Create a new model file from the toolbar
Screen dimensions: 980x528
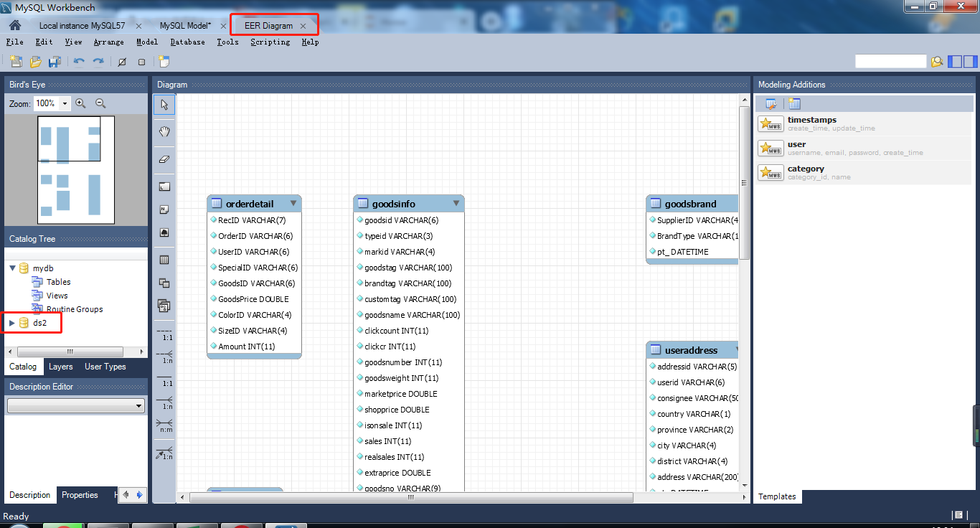[x=15, y=62]
